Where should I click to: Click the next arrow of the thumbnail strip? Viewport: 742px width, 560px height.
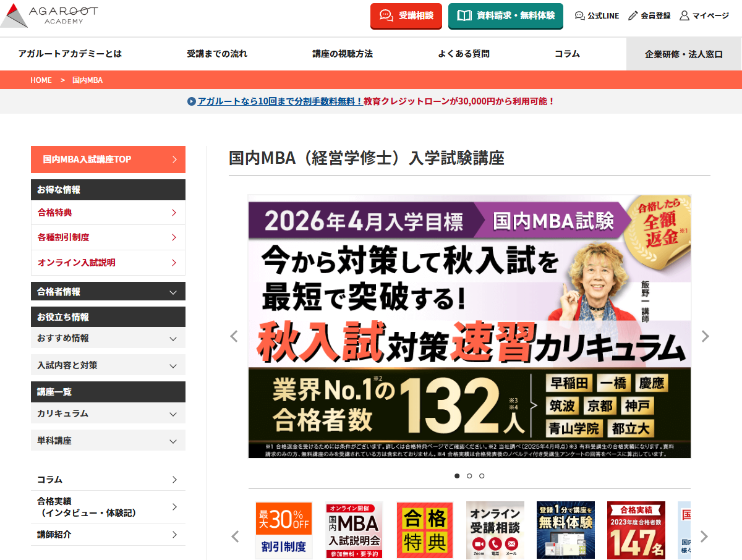click(x=704, y=537)
